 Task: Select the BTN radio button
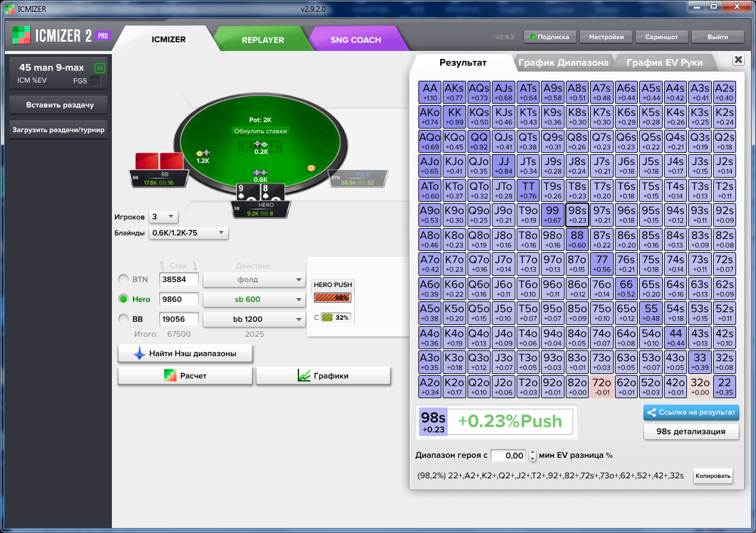(x=124, y=280)
